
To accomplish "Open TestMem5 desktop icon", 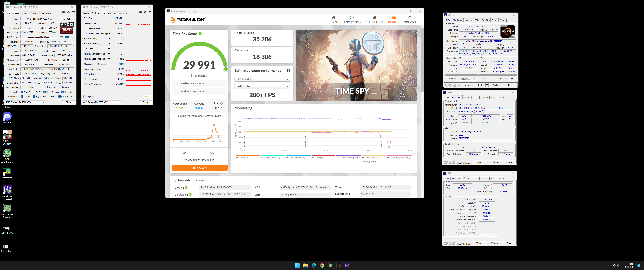I will click(7, 173).
